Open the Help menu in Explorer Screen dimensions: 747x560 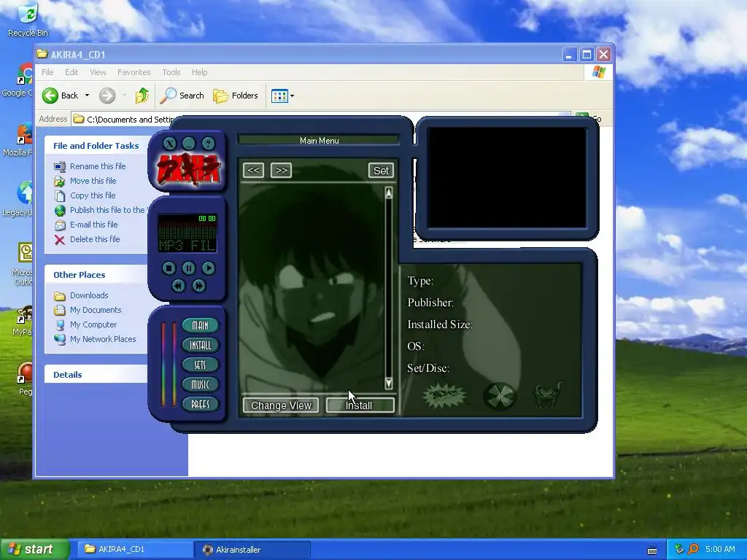coord(200,72)
